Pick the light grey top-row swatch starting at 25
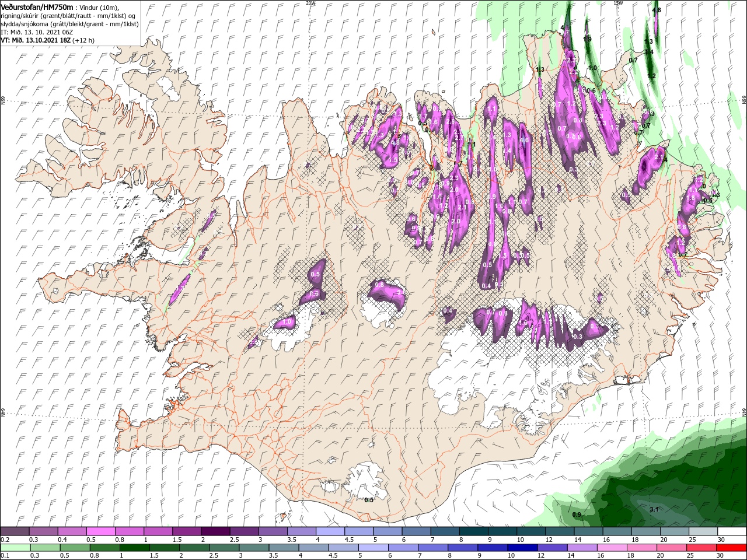 (703, 531)
